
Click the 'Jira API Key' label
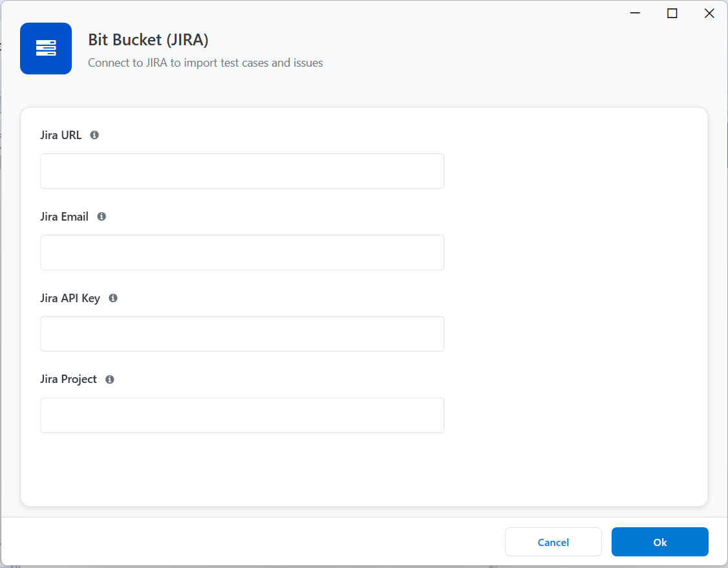pos(70,298)
